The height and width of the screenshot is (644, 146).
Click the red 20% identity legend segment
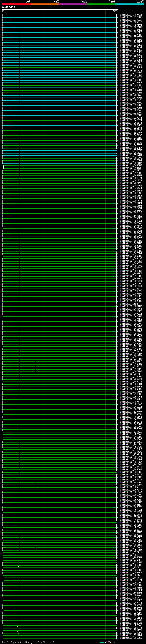(16, 4)
